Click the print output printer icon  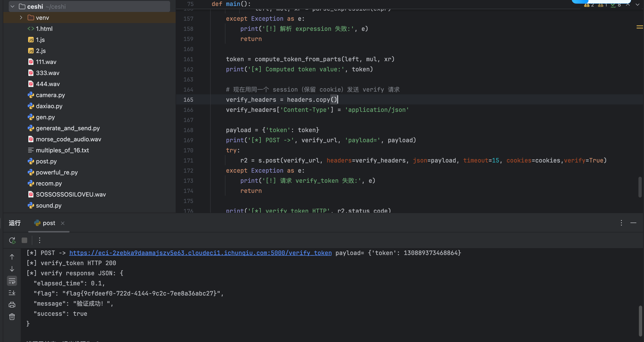point(12,305)
